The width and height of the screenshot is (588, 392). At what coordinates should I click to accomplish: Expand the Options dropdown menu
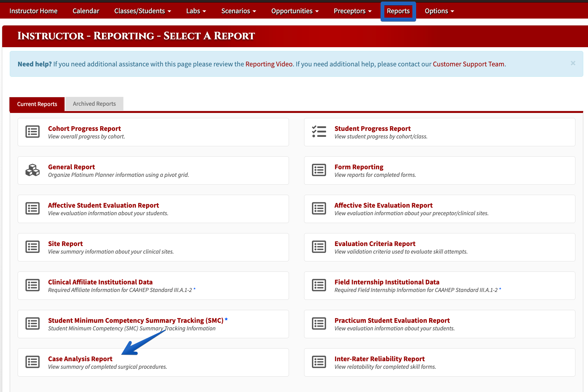tap(439, 11)
